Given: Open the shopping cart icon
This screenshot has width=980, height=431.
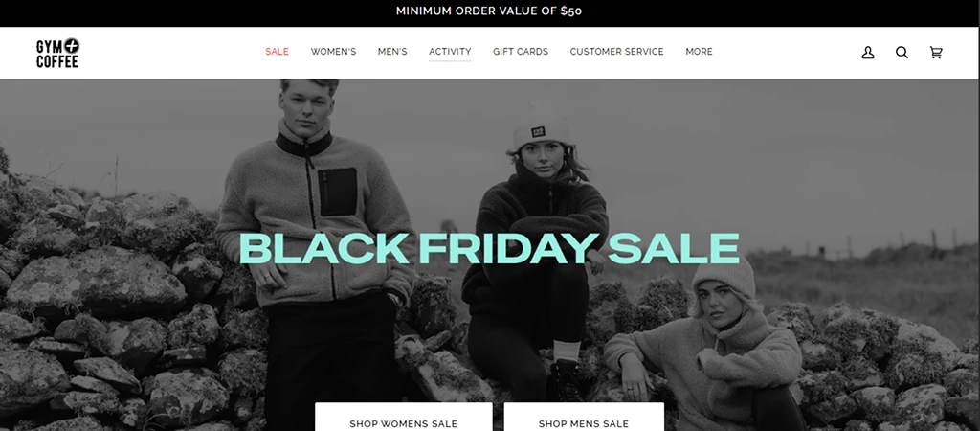Looking at the screenshot, I should (936, 54).
